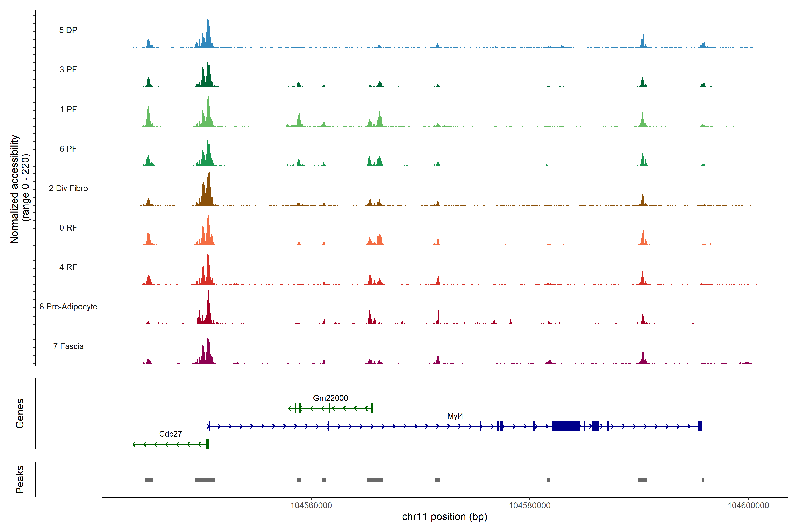Viewport: 798px width, 532px height.
Task: Click the 104560000 axis tick label
Action: 311,505
